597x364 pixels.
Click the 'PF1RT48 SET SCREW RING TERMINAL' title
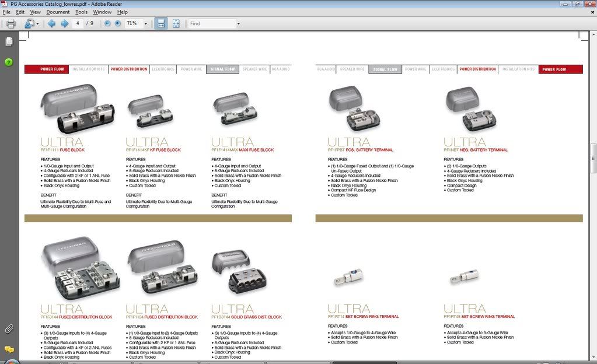[479, 316]
